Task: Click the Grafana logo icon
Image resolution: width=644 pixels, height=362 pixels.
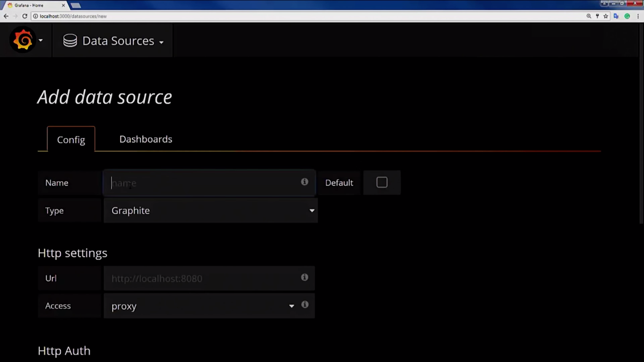Action: tap(23, 40)
